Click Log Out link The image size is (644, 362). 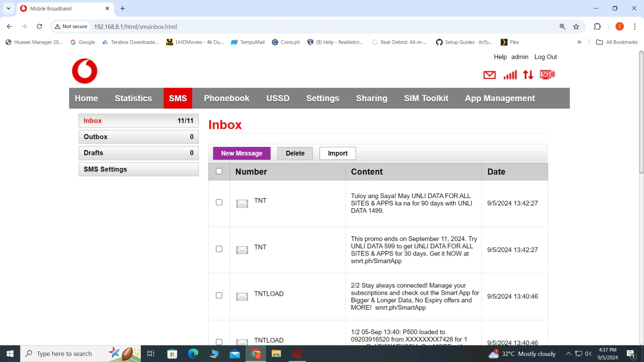pos(545,57)
